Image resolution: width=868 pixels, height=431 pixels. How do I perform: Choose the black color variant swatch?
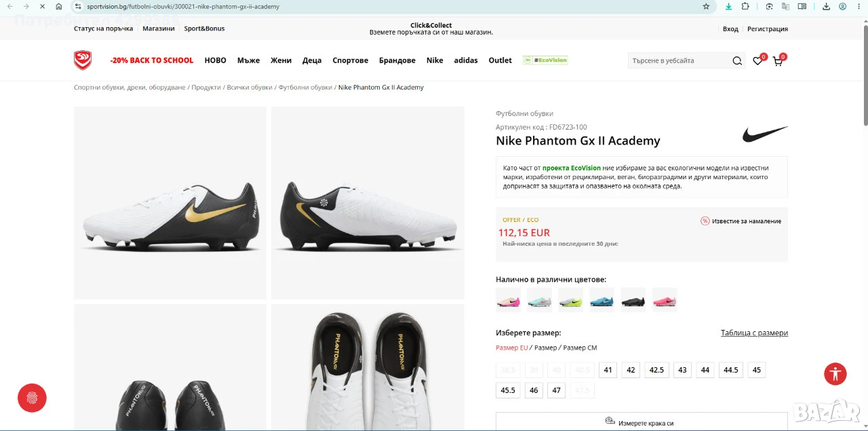633,300
